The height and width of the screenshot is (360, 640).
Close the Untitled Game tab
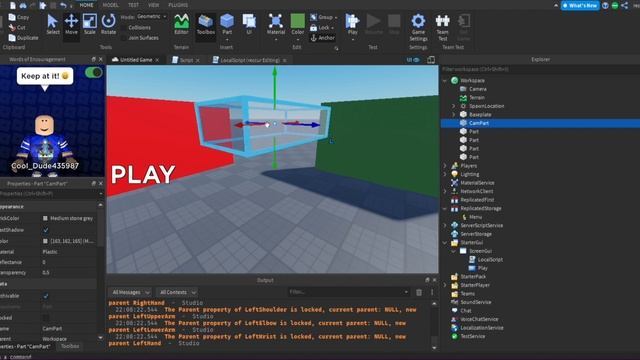[x=157, y=60]
